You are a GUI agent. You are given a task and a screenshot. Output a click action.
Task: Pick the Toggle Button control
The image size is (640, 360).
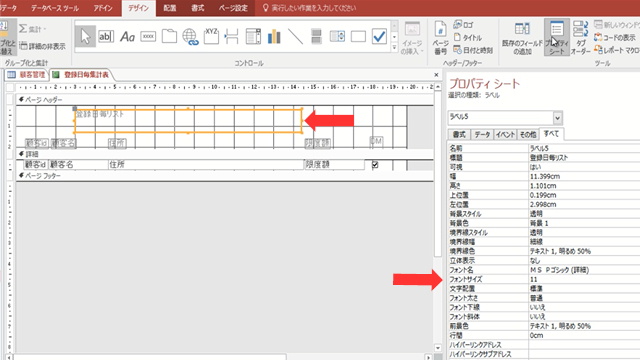pos(316,37)
